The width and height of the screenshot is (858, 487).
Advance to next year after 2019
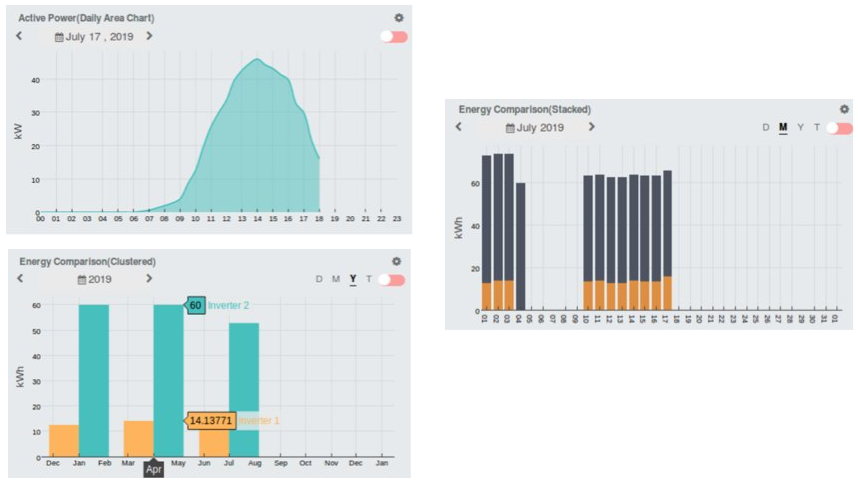pyautogui.click(x=149, y=279)
